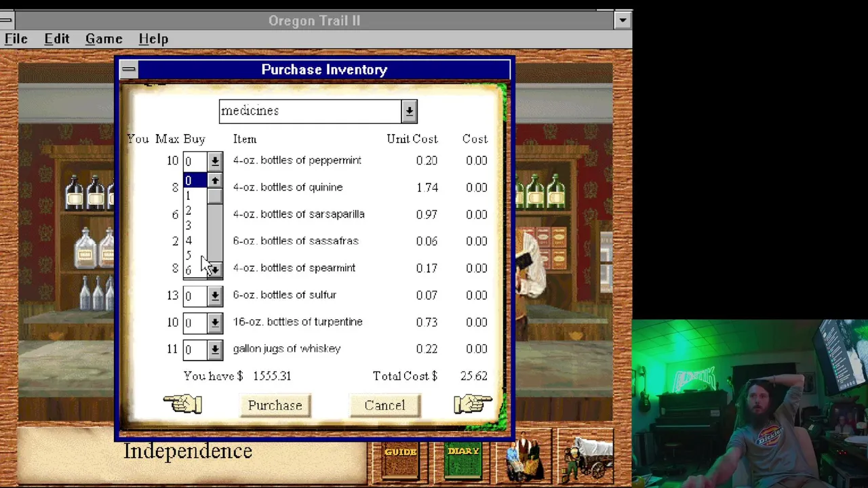Screen dimensions: 868x488
Task: Open the Edit menu
Action: click(57, 39)
